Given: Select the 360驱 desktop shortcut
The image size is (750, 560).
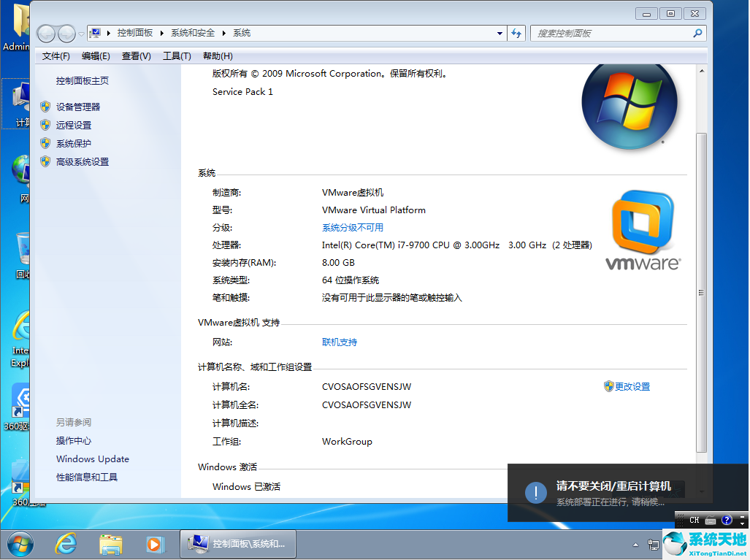Looking at the screenshot, I should coord(18,407).
